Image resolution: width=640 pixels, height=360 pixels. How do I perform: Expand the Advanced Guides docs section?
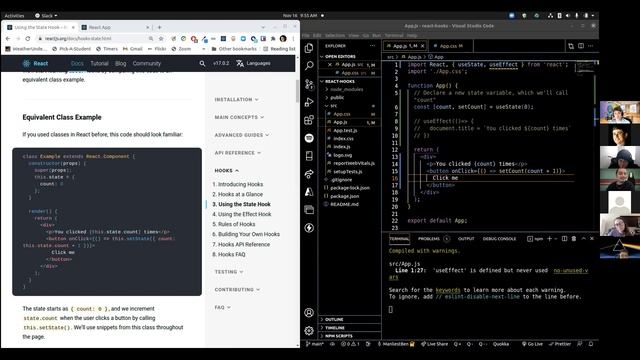click(242, 135)
